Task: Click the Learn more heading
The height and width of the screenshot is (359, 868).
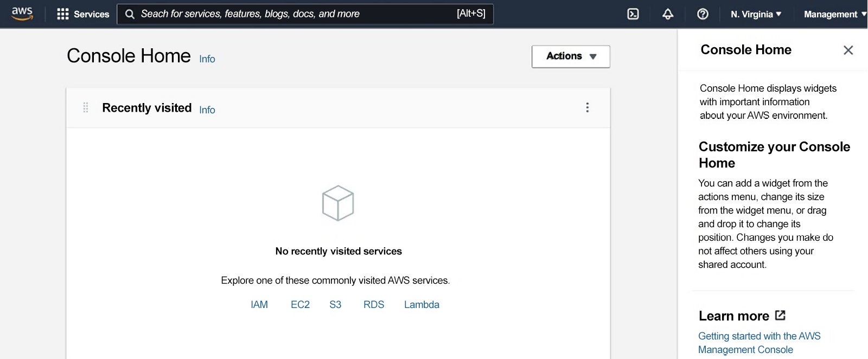Action: click(734, 316)
